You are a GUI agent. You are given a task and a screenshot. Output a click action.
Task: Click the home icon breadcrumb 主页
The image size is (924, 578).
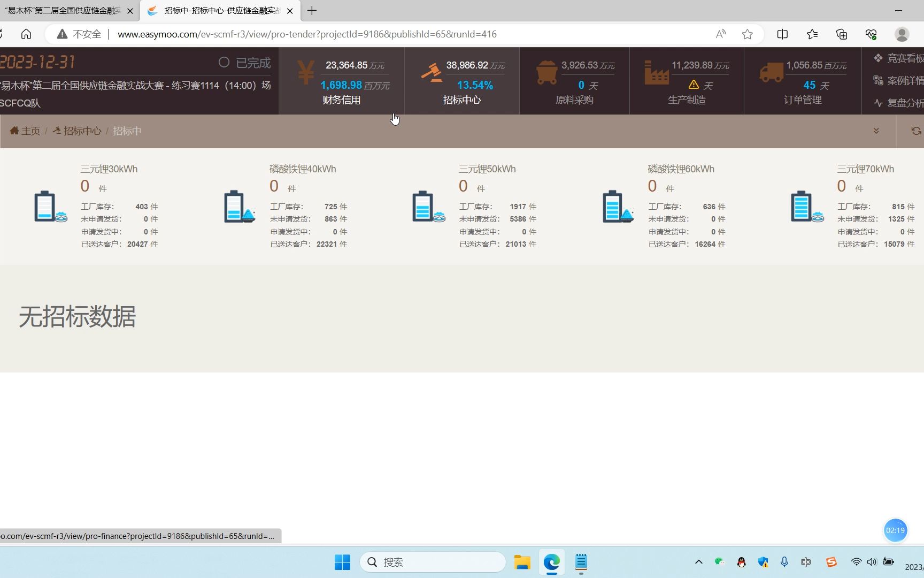25,131
